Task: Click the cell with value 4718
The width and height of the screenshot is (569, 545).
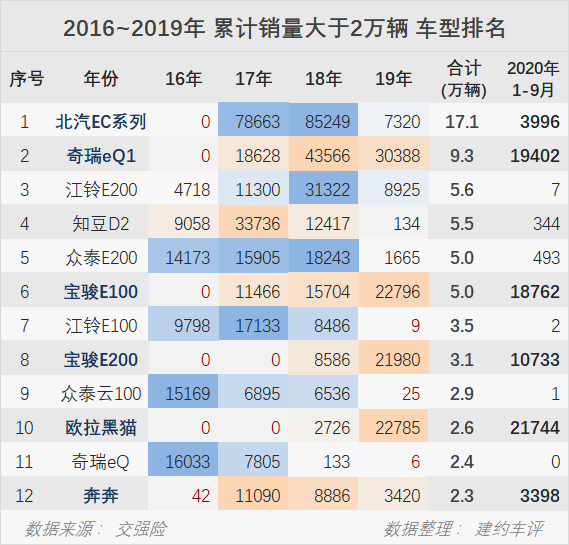Action: (x=192, y=190)
